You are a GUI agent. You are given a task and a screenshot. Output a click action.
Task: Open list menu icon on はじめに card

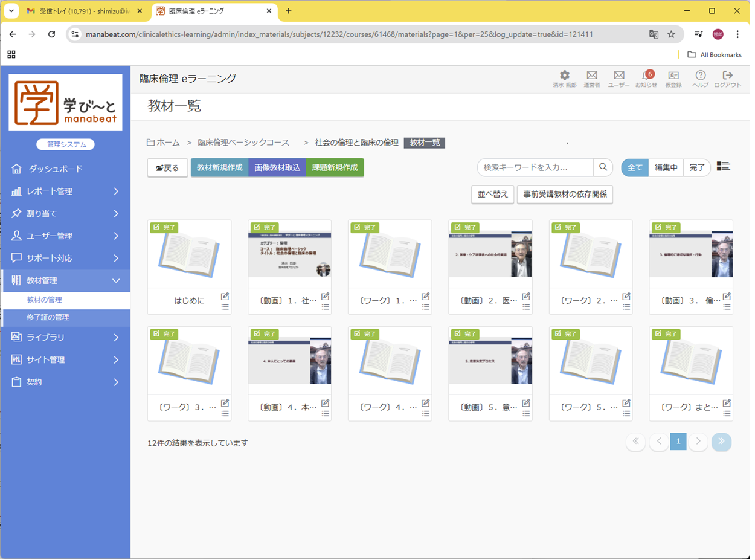[x=225, y=307]
